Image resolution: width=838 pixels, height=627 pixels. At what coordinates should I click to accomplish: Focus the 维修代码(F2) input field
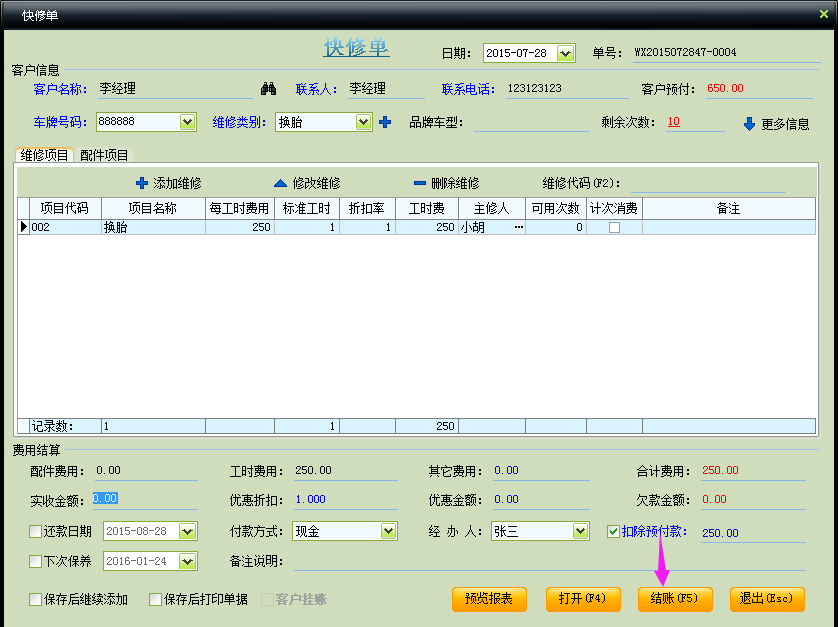click(708, 183)
